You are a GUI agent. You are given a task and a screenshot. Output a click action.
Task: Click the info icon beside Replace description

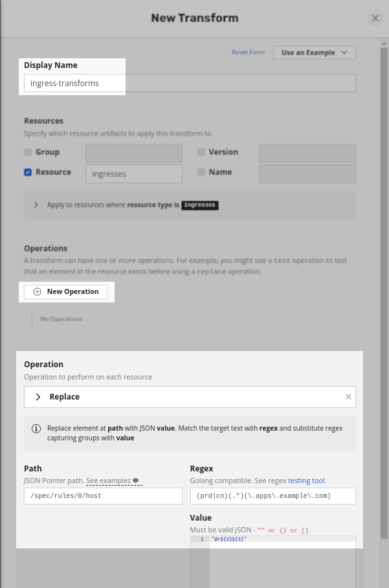(x=36, y=429)
